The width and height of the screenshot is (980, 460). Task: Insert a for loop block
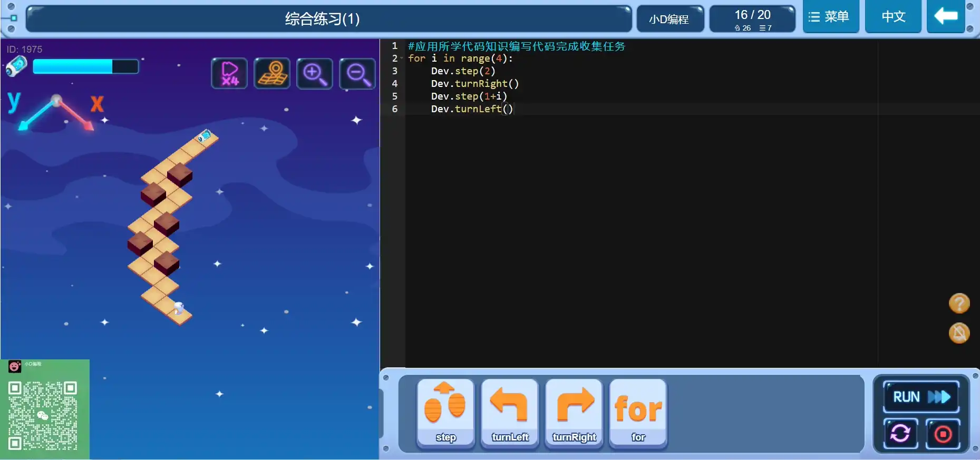[x=638, y=413]
